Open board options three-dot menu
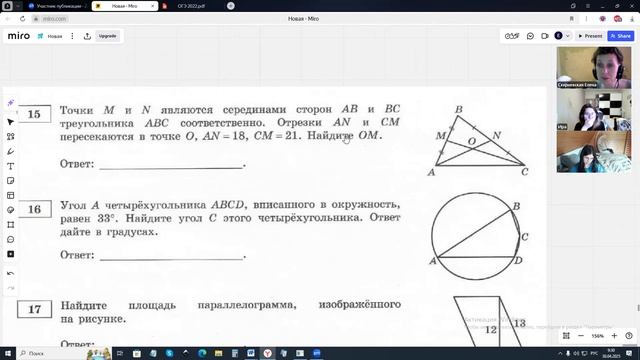This screenshot has width=640, height=360. [72, 36]
